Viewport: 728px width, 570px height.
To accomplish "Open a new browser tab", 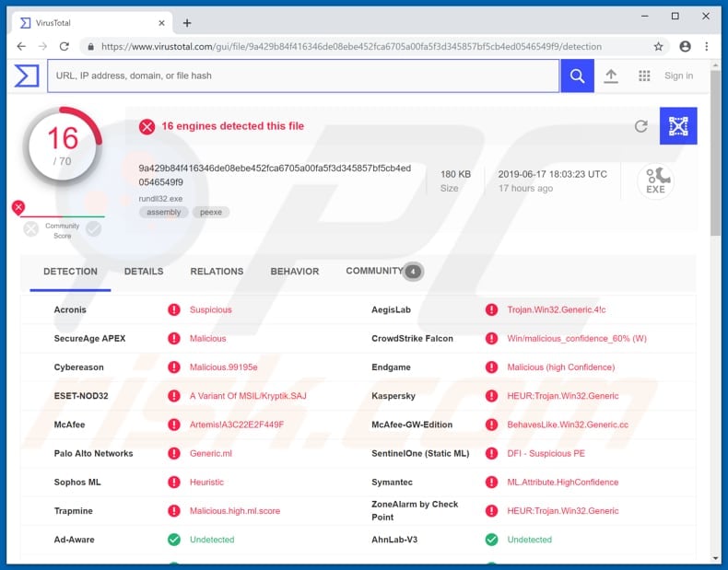I will pyautogui.click(x=187, y=23).
